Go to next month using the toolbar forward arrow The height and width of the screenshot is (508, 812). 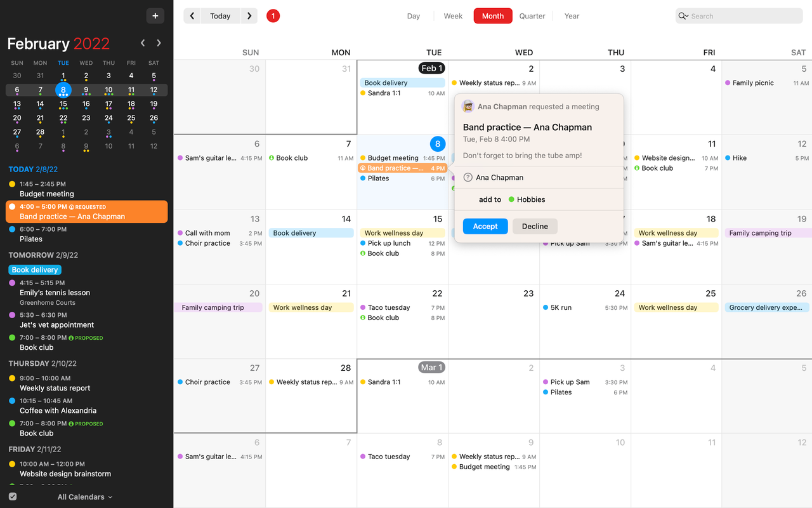coord(249,15)
